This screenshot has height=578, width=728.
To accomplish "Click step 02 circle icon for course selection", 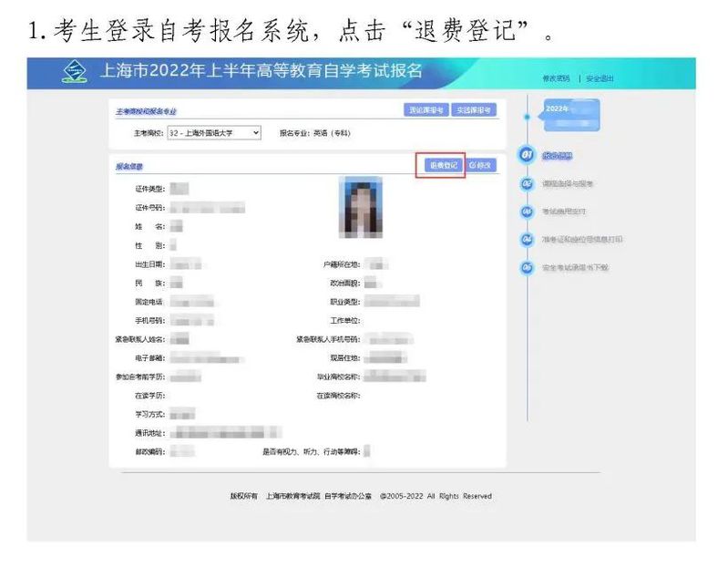I will [x=526, y=183].
